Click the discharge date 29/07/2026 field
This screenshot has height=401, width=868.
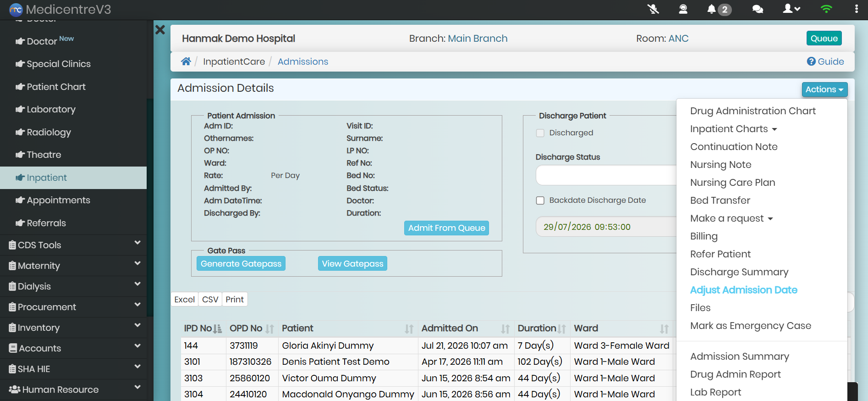tap(606, 227)
